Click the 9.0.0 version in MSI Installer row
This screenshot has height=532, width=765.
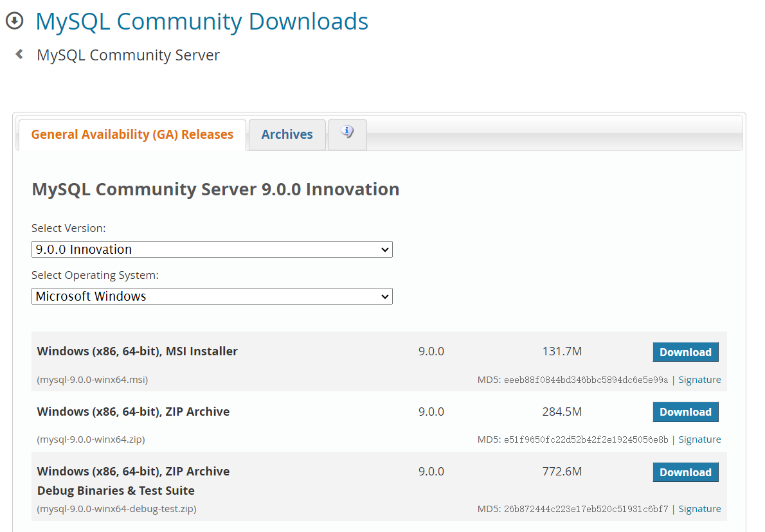click(x=431, y=351)
